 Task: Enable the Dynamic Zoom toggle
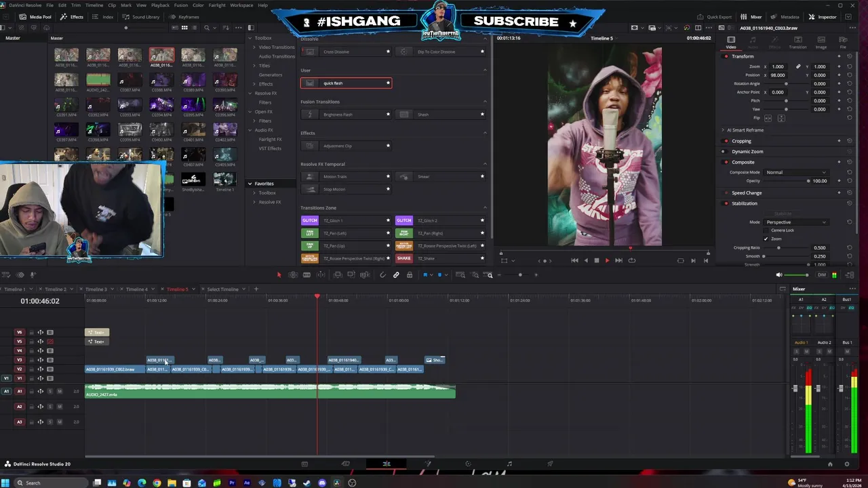pyautogui.click(x=726, y=152)
